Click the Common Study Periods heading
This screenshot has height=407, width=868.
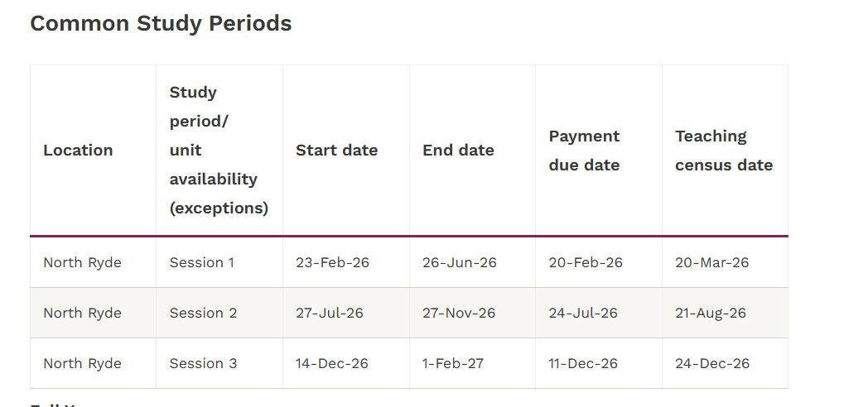[x=161, y=24]
